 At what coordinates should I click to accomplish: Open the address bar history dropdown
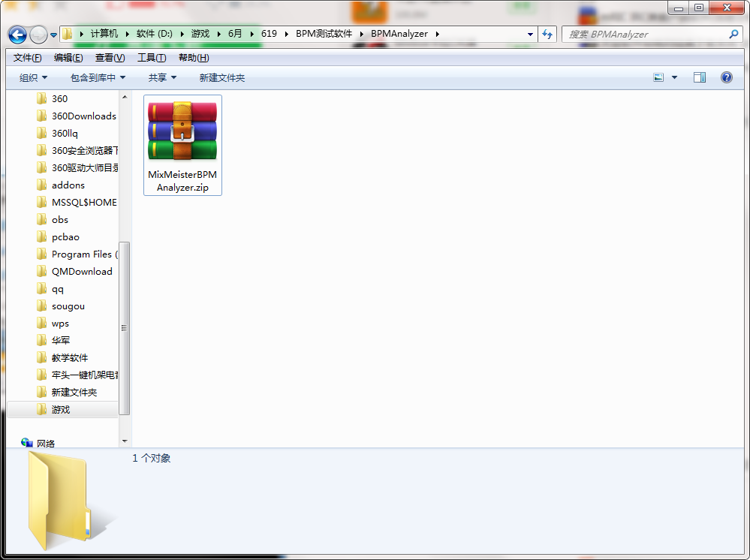(530, 35)
